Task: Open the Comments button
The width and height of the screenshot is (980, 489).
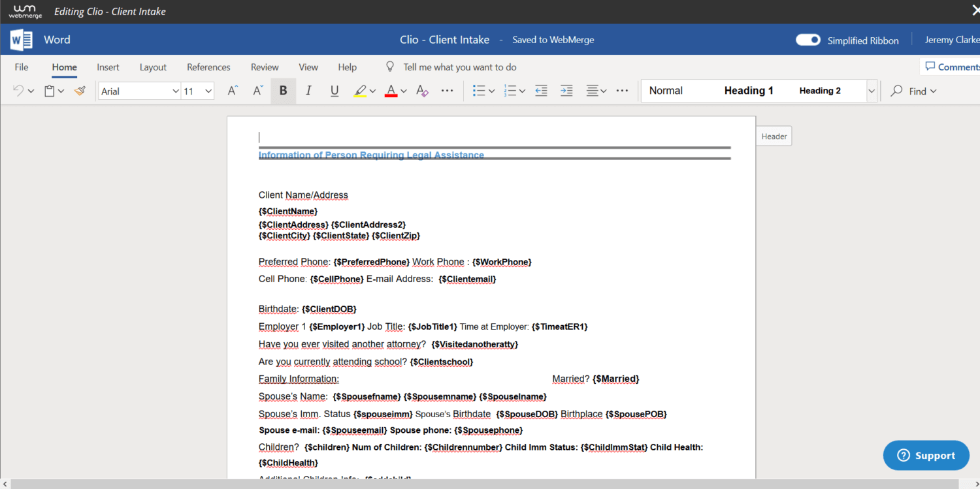Action: pos(951,67)
